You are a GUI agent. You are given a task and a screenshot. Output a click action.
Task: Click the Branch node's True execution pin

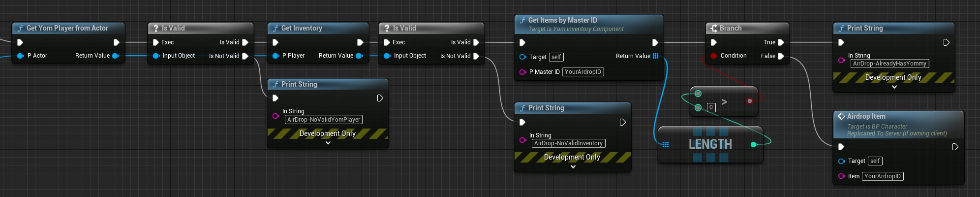pos(781,42)
